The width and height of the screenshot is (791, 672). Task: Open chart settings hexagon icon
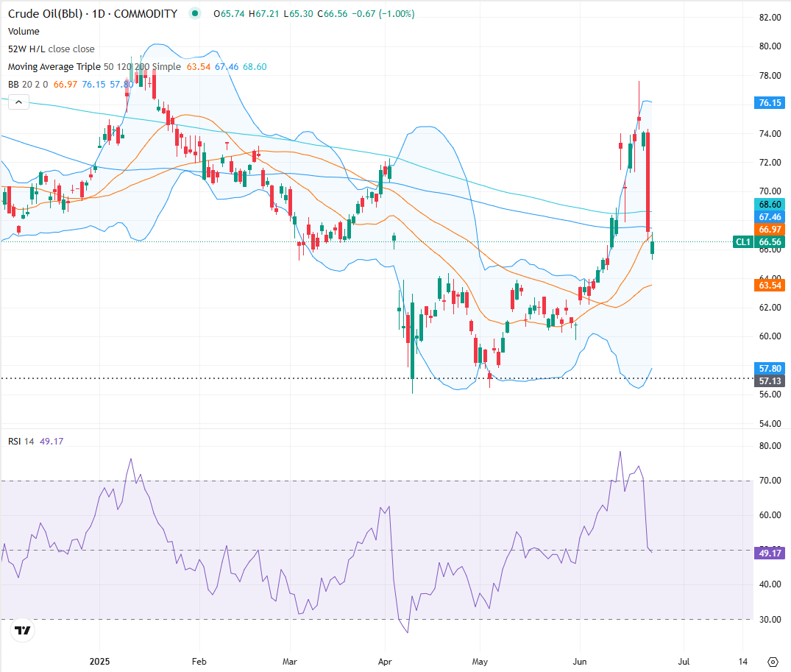click(772, 662)
